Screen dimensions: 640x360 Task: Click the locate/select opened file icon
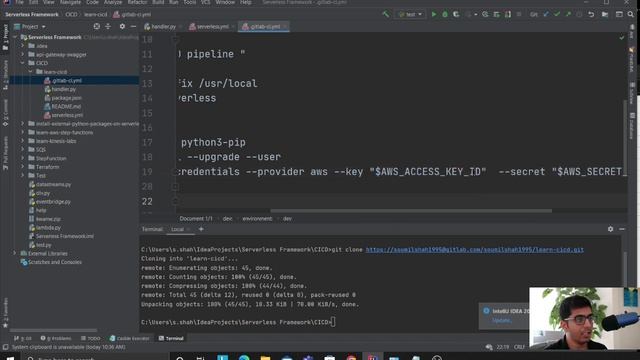tap(97, 27)
